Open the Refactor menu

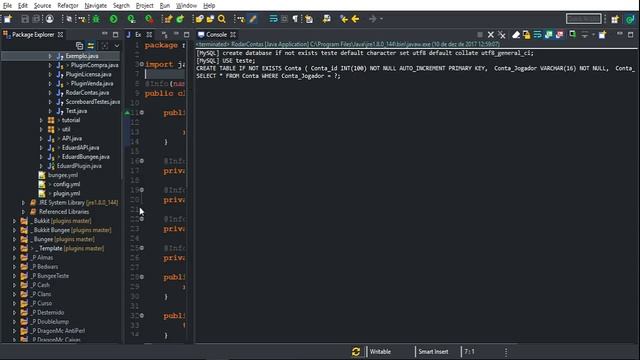[x=68, y=6]
